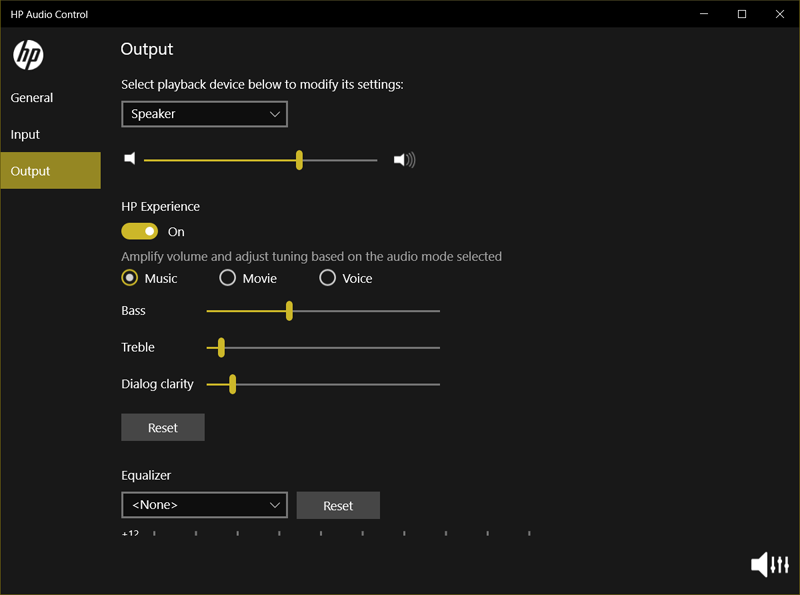Image resolution: width=800 pixels, height=595 pixels.
Task: Switch to the General section
Action: click(x=31, y=97)
